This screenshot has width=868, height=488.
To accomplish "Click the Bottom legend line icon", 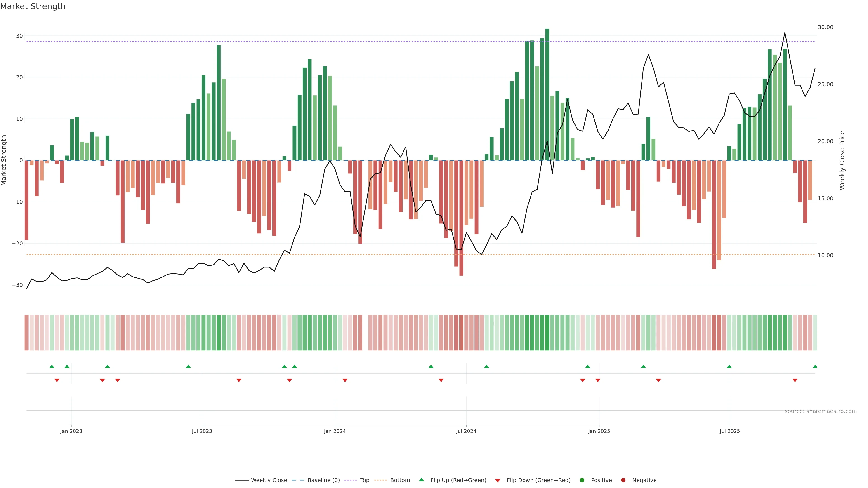I will [380, 480].
